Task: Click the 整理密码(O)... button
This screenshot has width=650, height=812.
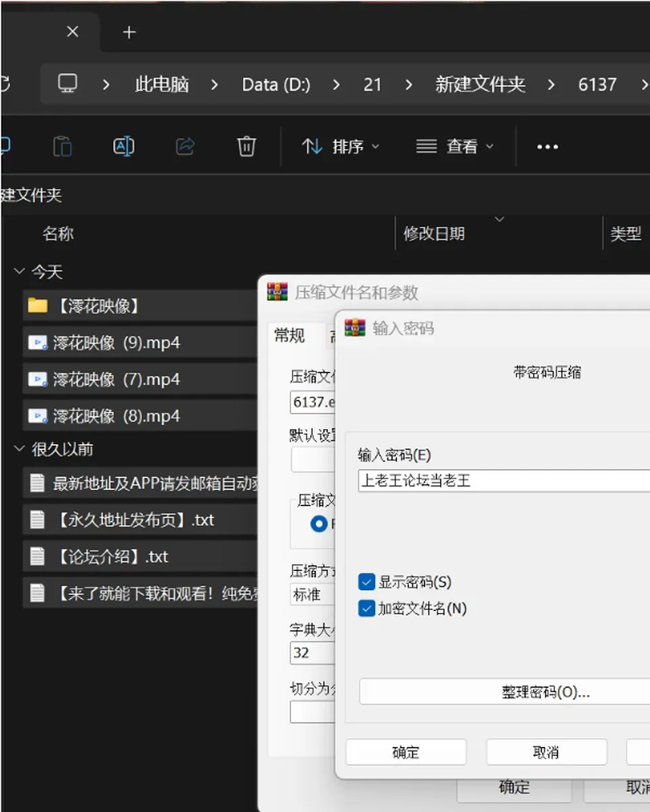Action: coord(504,692)
